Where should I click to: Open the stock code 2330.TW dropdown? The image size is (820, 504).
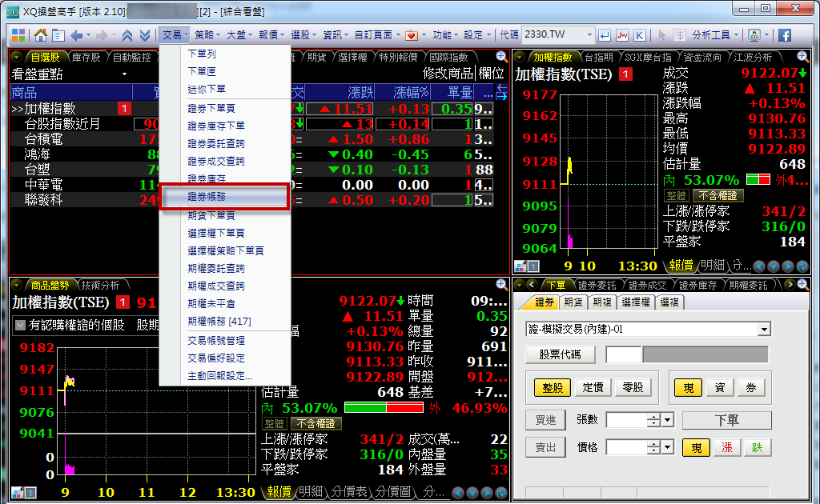pos(589,35)
